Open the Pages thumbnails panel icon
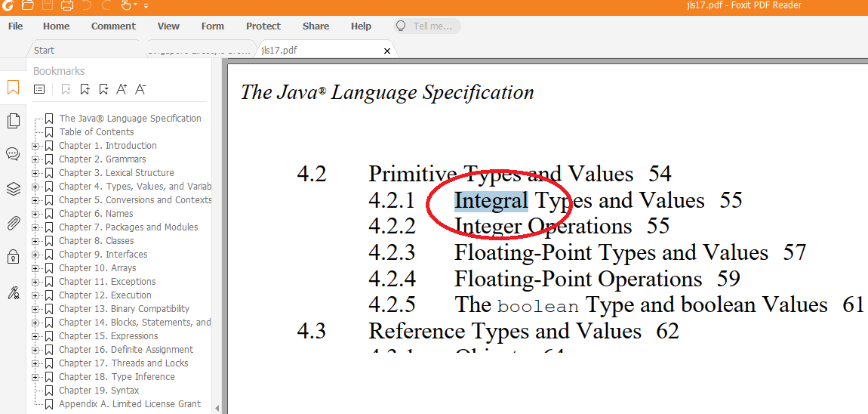Image resolution: width=868 pixels, height=414 pixels. tap(14, 120)
